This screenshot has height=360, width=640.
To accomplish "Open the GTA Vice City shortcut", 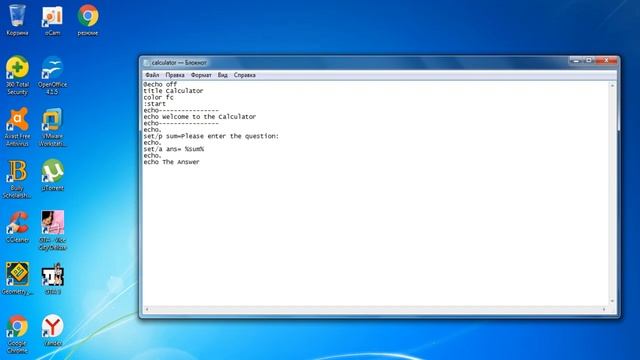I will 53,231.
